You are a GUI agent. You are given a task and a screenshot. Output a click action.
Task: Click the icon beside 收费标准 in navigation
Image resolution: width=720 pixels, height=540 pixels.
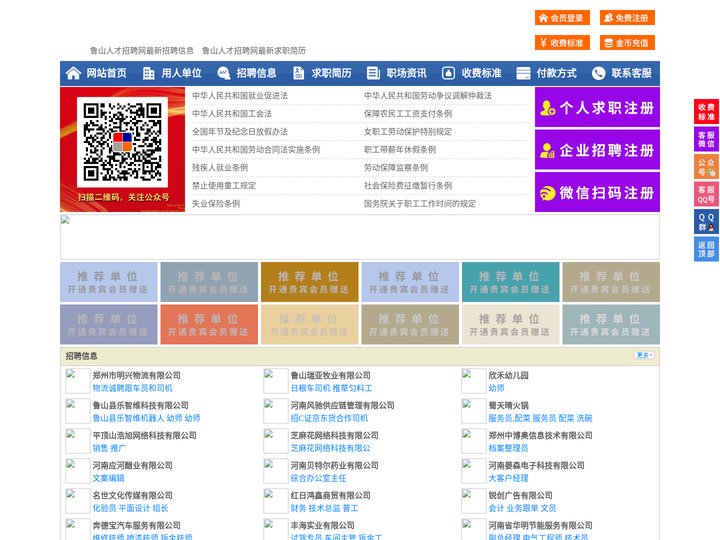pos(448,73)
